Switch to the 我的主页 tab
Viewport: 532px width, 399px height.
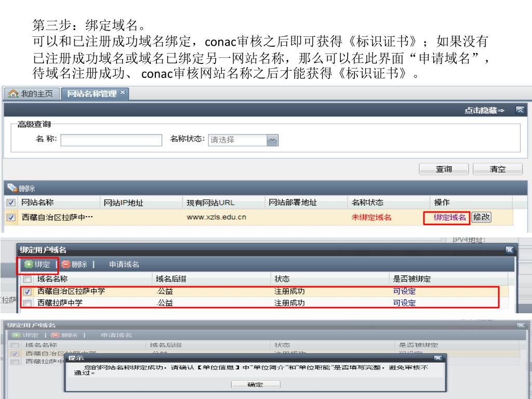[31, 94]
